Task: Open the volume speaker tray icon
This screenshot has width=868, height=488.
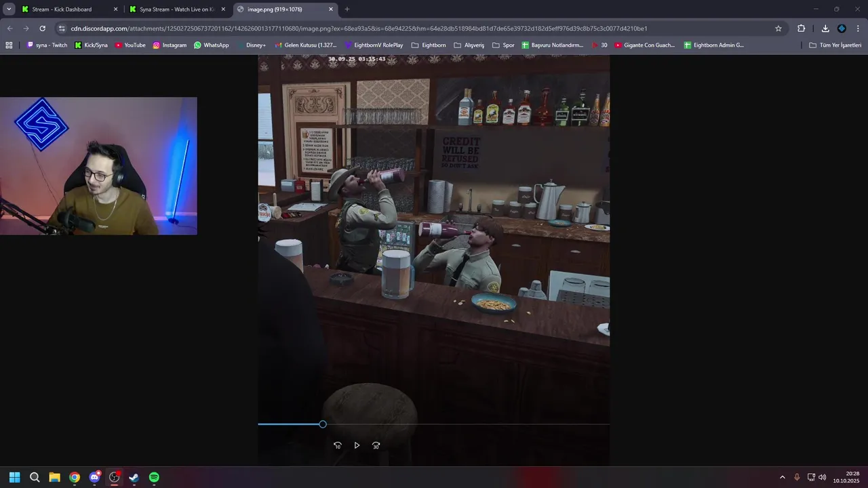Action: coord(823,477)
